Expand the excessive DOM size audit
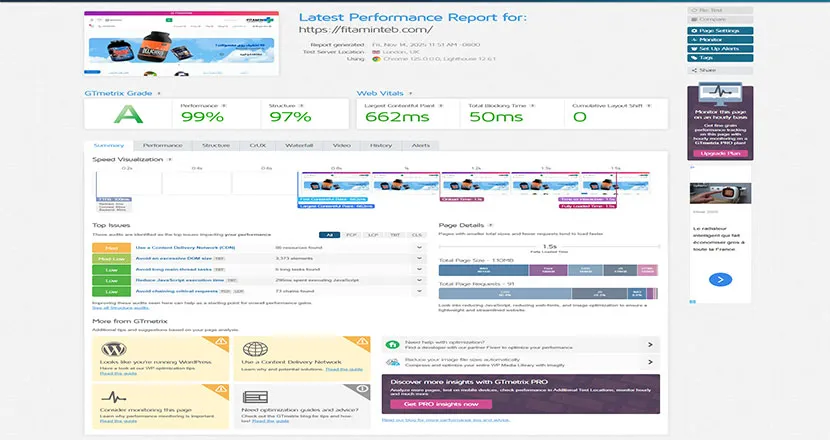The height and width of the screenshot is (440, 830). pyautogui.click(x=421, y=258)
